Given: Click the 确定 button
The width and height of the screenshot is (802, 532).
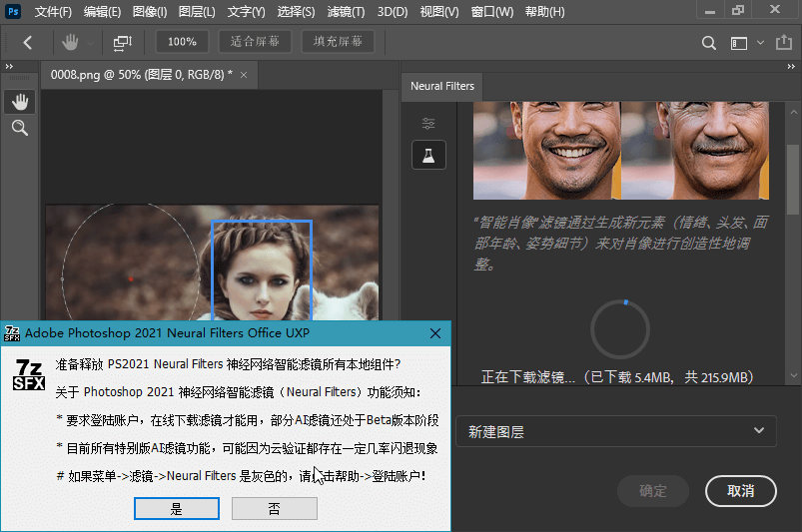Looking at the screenshot, I should click(x=652, y=491).
